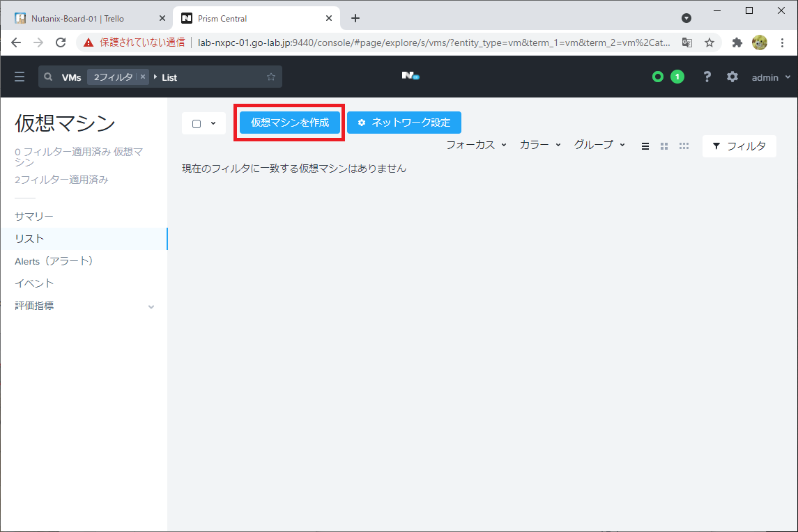798x532 pixels.
Task: Open the help question mark
Action: click(707, 77)
